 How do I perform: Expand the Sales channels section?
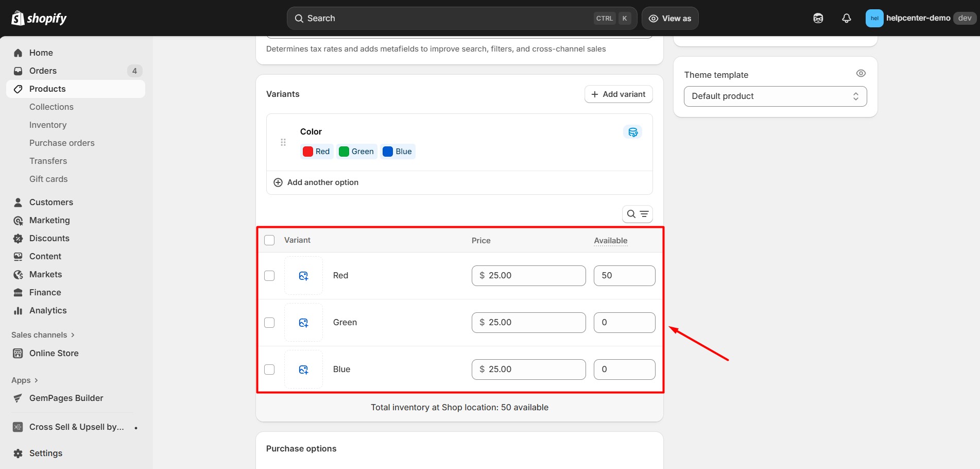tap(43, 335)
